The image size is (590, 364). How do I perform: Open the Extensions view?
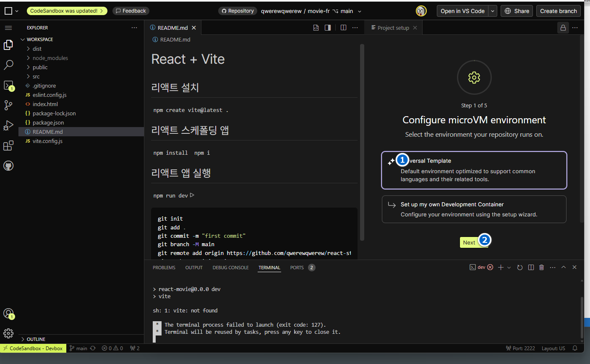tap(8, 146)
